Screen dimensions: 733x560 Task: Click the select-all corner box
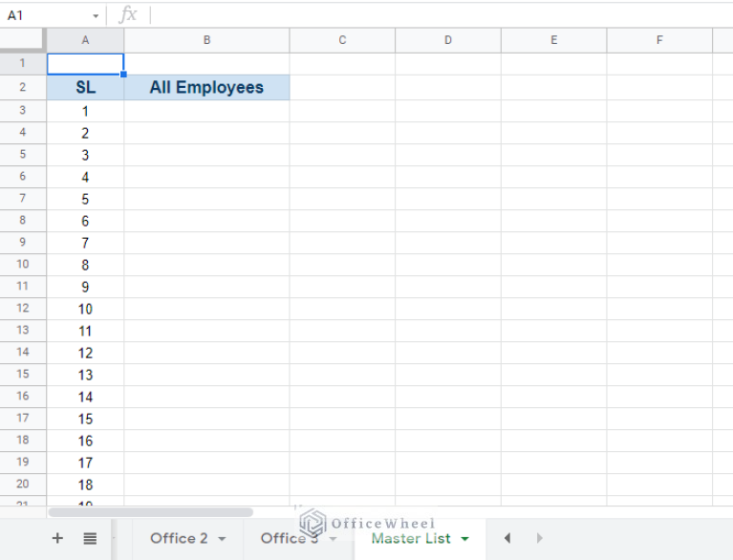pos(23,40)
